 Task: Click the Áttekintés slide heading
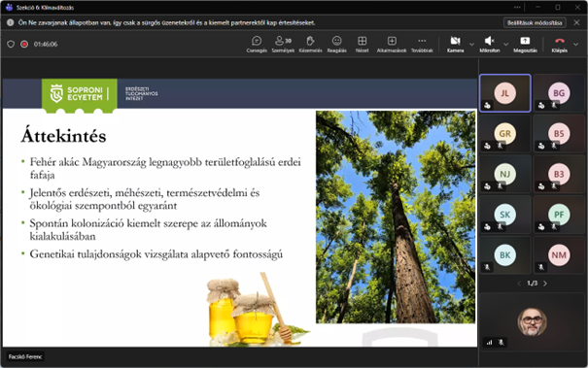coord(64,136)
